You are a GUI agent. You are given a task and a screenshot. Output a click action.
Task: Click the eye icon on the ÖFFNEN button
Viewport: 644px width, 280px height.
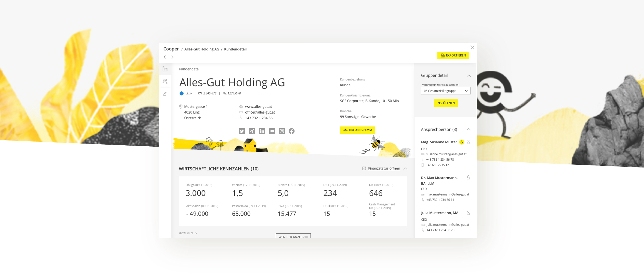pos(439,103)
